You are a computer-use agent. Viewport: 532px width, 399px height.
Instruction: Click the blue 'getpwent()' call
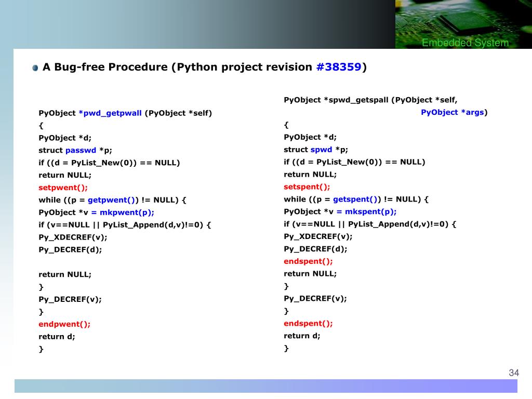pos(111,200)
